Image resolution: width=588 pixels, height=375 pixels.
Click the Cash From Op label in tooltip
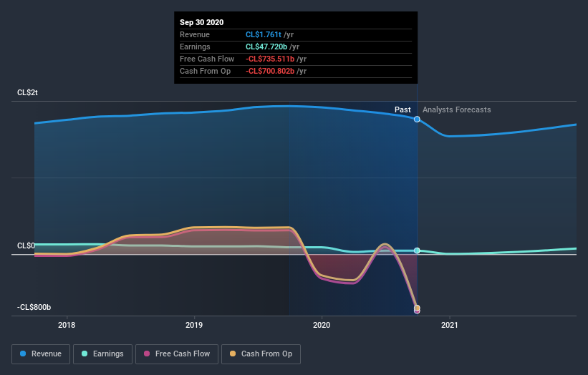[x=205, y=71]
